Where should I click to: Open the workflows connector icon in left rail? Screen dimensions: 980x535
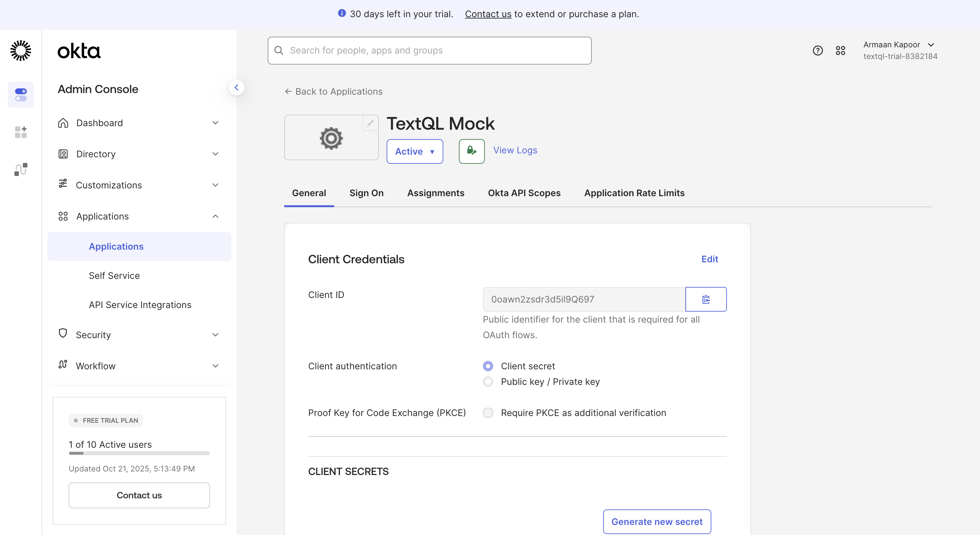pos(20,169)
